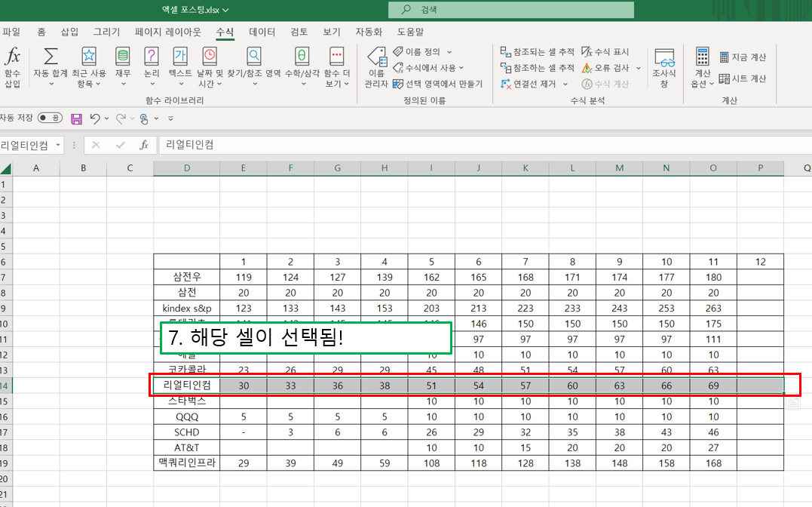
Task: Click Show Formulas (수식 표시)
Action: tap(605, 51)
